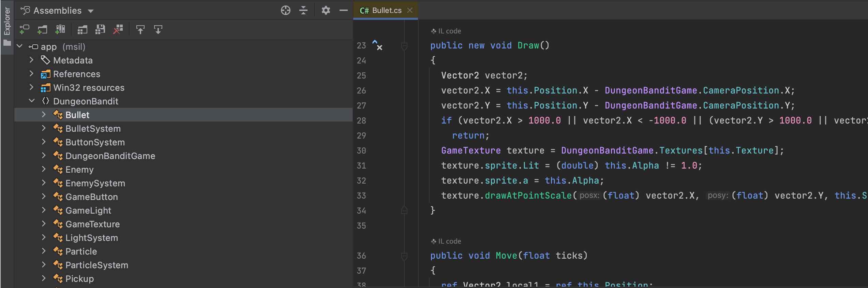Expand the Metadata tree node
Viewport: 868px width, 288px height.
[32, 60]
